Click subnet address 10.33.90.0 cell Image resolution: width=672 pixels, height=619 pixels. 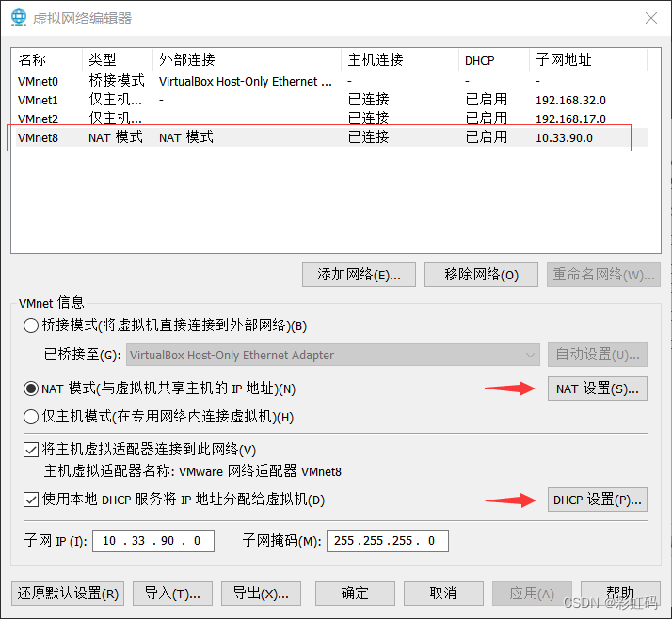[564, 138]
